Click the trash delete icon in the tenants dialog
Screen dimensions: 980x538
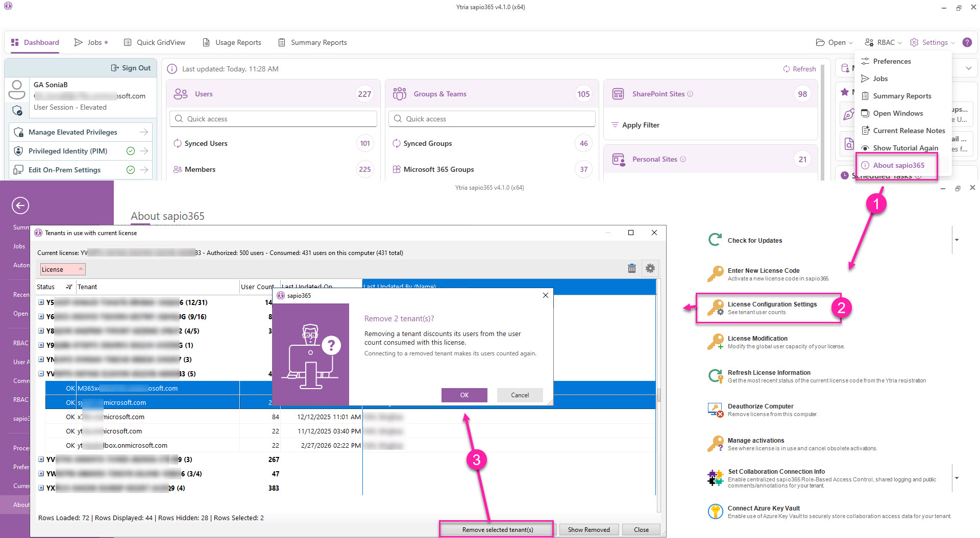[x=632, y=268]
